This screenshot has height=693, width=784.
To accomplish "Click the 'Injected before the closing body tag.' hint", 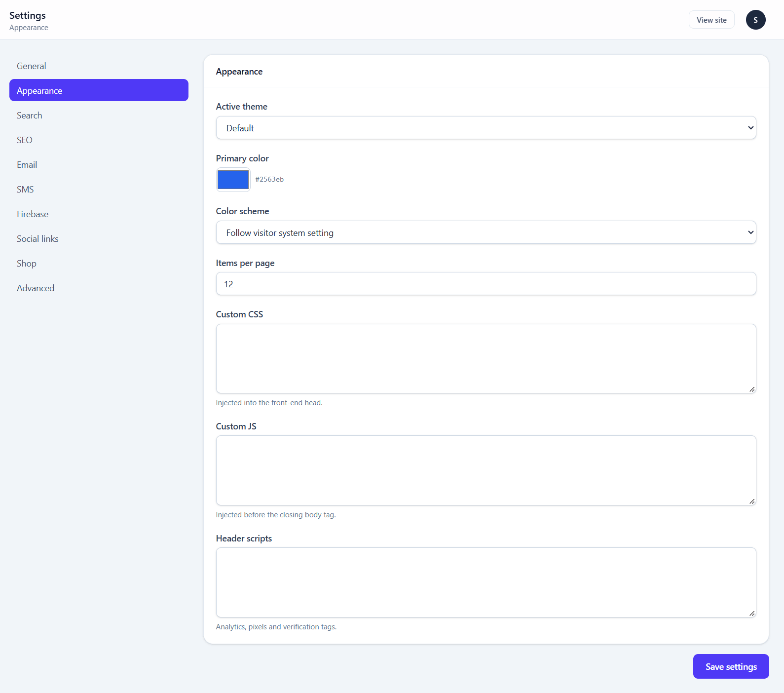I will click(x=276, y=515).
